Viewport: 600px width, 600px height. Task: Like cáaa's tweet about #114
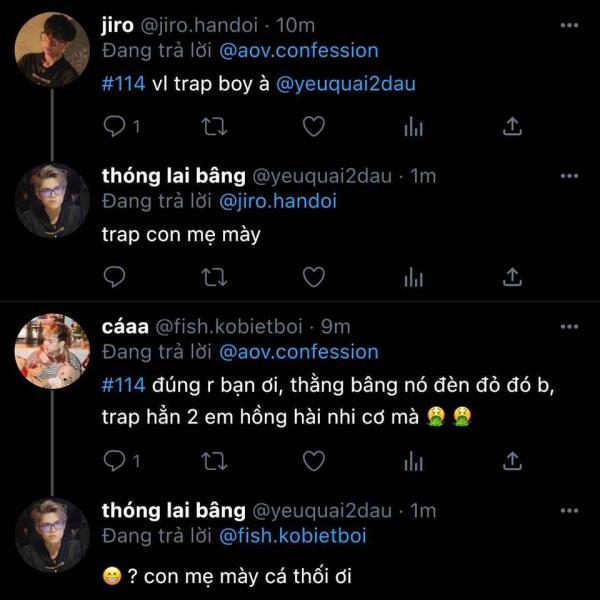click(x=313, y=459)
